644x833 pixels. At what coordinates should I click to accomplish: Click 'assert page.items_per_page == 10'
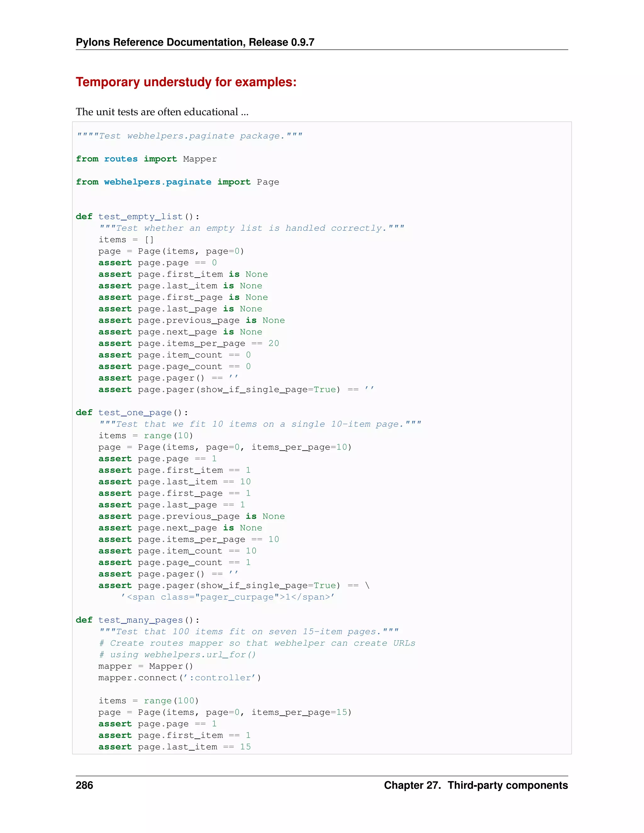click(189, 539)
